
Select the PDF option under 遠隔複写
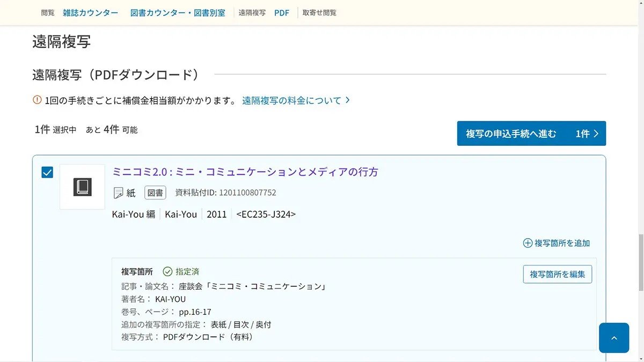click(281, 12)
